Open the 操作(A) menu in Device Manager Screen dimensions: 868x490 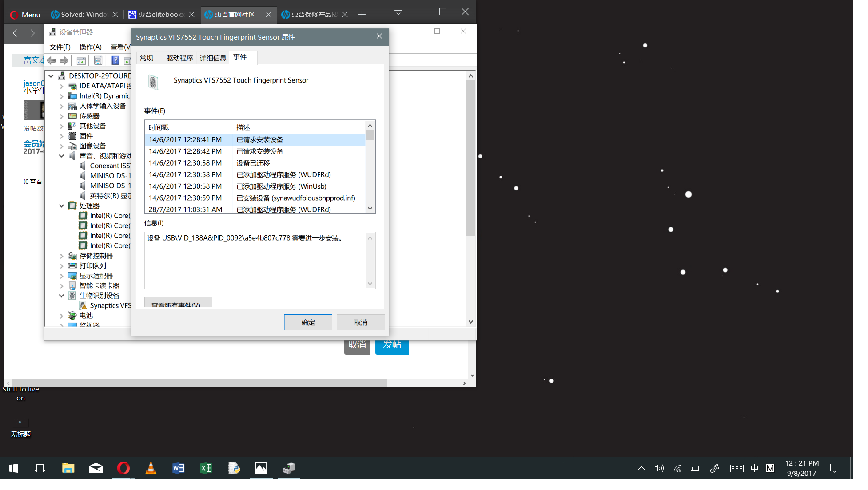click(90, 47)
